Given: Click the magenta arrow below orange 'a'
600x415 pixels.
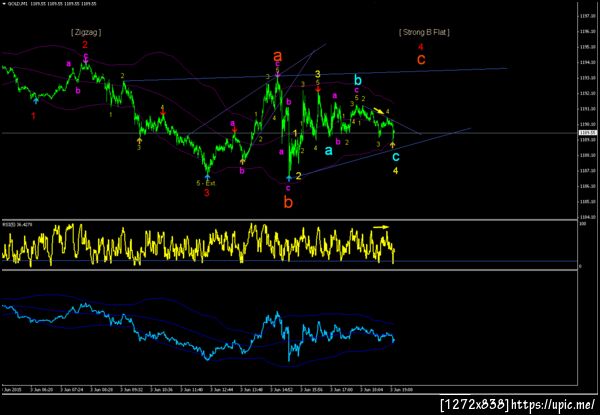Looking at the screenshot, I should coord(278,74).
